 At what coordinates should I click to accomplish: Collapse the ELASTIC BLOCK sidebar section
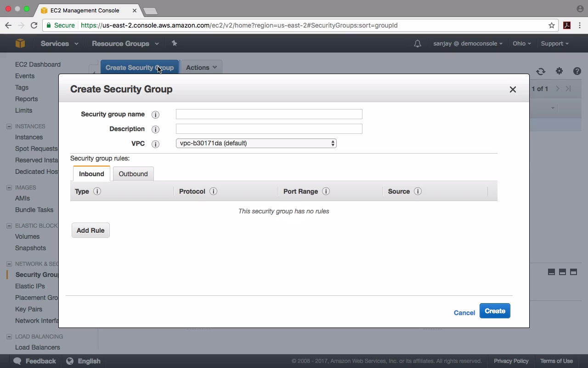coord(9,226)
